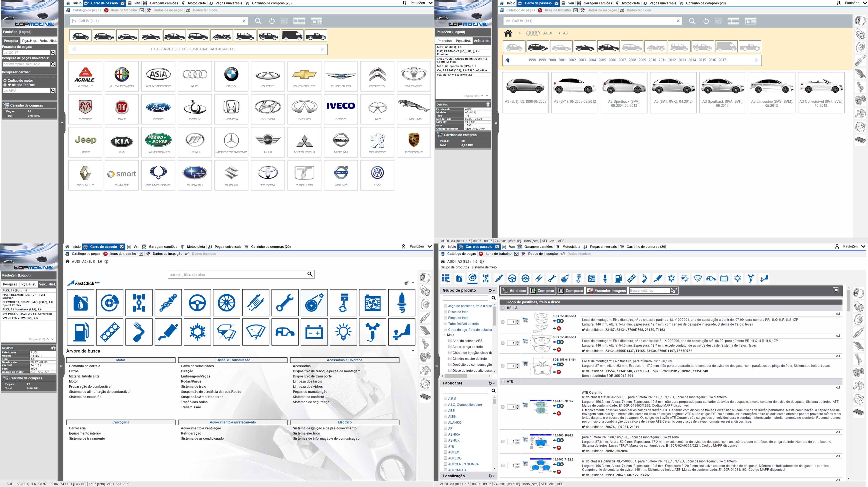Screen dimensions: 868x487
Task: Select the FastClick light bulb icon
Action: click(343, 332)
